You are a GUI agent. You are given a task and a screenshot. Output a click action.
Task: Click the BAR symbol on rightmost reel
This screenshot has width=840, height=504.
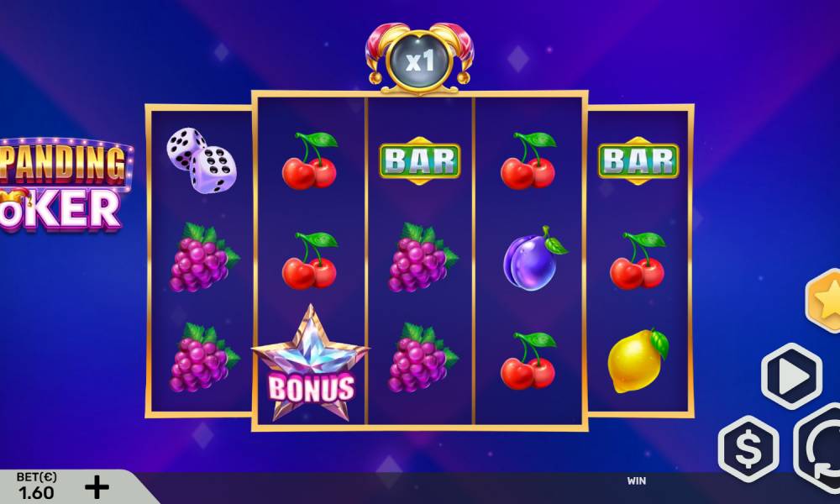[638, 160]
